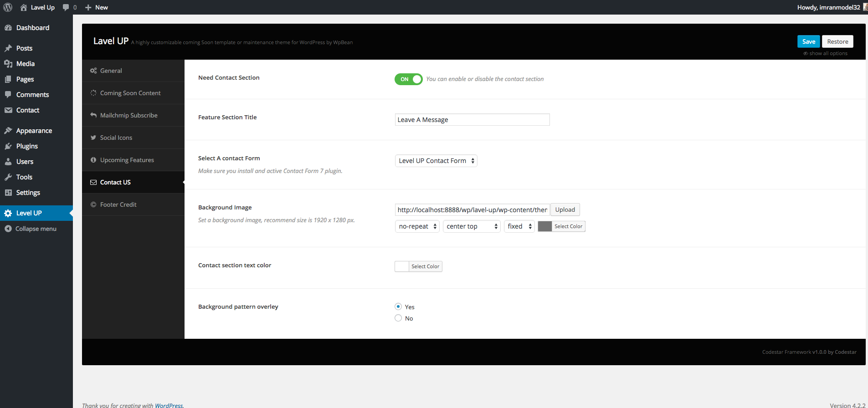
Task: Click the Media library icon
Action: tap(8, 64)
